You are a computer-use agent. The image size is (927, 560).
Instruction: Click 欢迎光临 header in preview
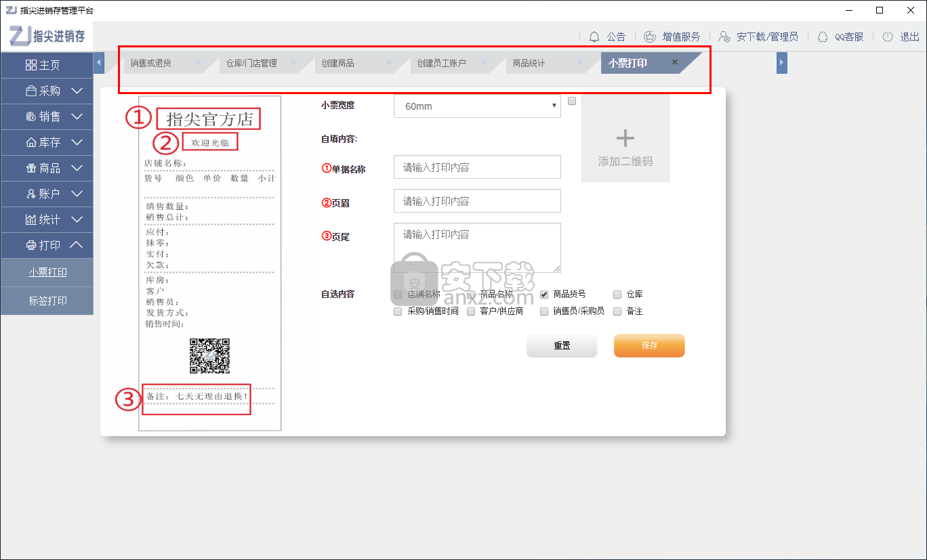pyautogui.click(x=210, y=143)
